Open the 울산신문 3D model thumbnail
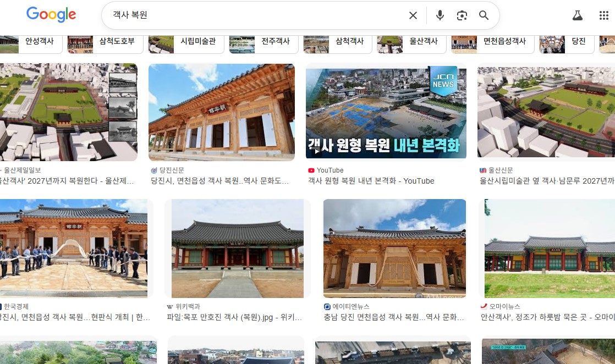This screenshot has height=364, width=615. [x=546, y=112]
